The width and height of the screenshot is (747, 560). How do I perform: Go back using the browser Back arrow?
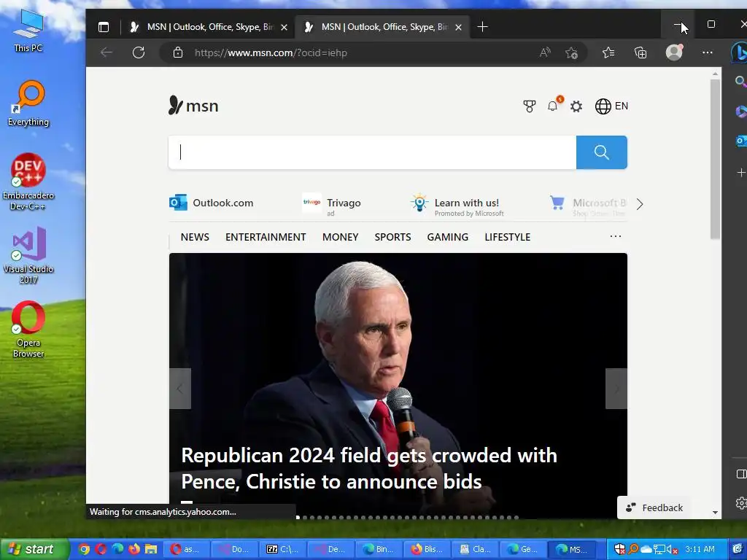click(107, 52)
